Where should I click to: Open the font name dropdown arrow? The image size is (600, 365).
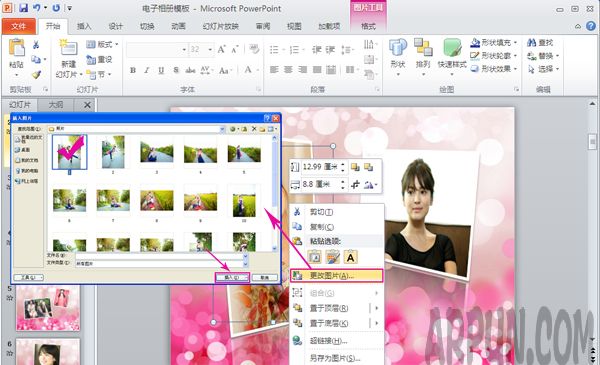(x=184, y=50)
